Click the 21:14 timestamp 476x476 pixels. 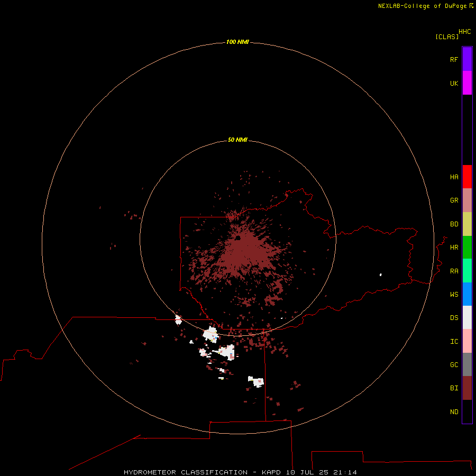[345, 472]
